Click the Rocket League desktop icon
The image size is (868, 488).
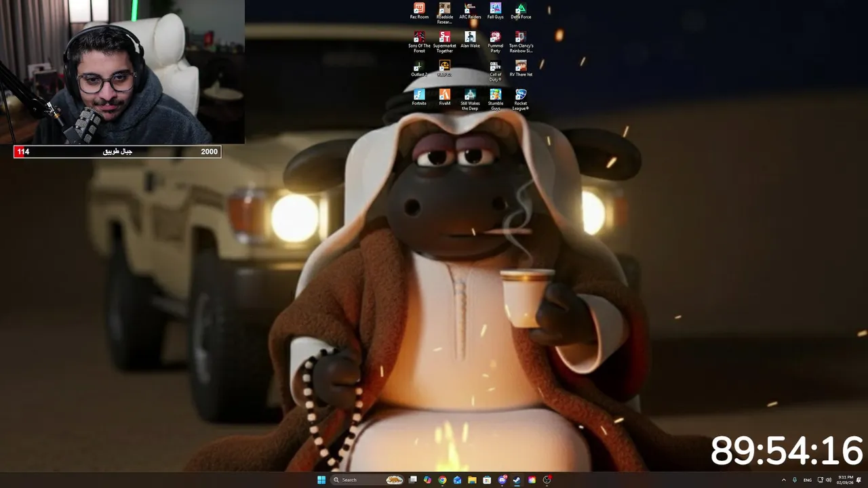(x=521, y=100)
